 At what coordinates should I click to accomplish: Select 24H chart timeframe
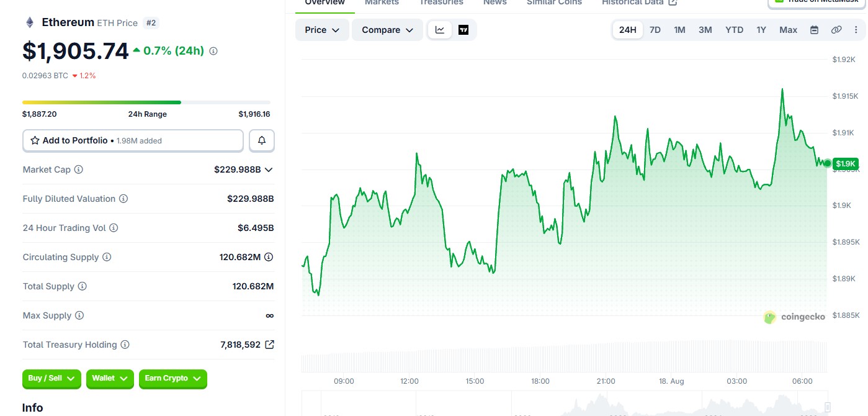pos(627,30)
